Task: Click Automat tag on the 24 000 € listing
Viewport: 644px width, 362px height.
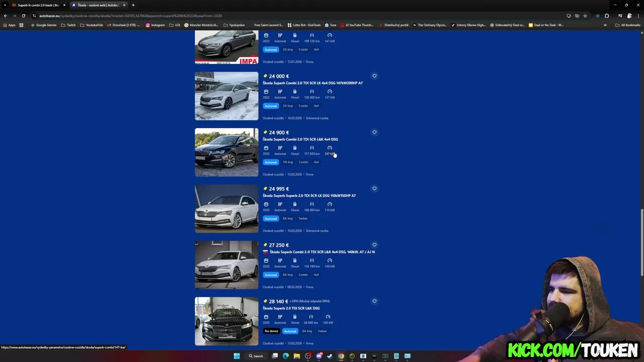Action: [x=271, y=106]
